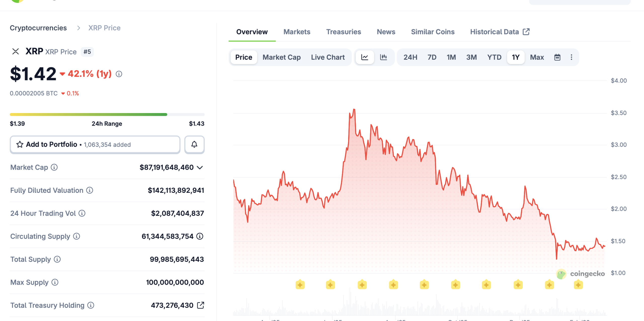Open the Similar Coins tab

433,32
